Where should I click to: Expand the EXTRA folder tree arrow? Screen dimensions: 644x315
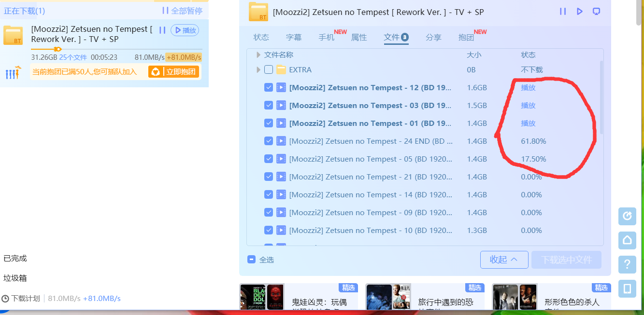tap(259, 70)
